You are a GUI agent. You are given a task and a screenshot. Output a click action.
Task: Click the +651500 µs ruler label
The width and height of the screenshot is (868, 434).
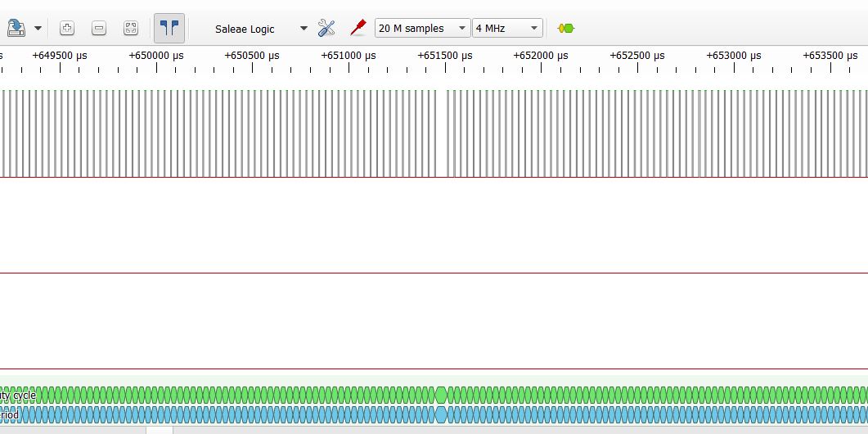click(x=444, y=56)
